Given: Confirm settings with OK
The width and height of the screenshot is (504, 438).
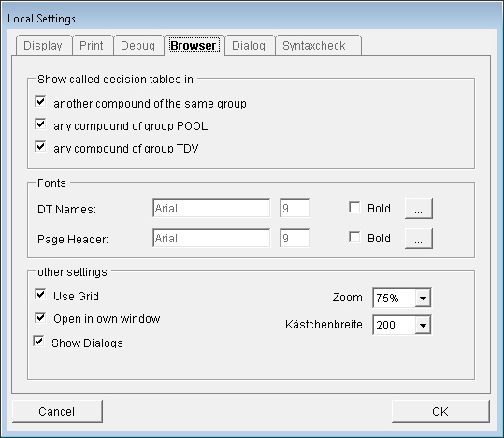Looking at the screenshot, I should pyautogui.click(x=440, y=411).
